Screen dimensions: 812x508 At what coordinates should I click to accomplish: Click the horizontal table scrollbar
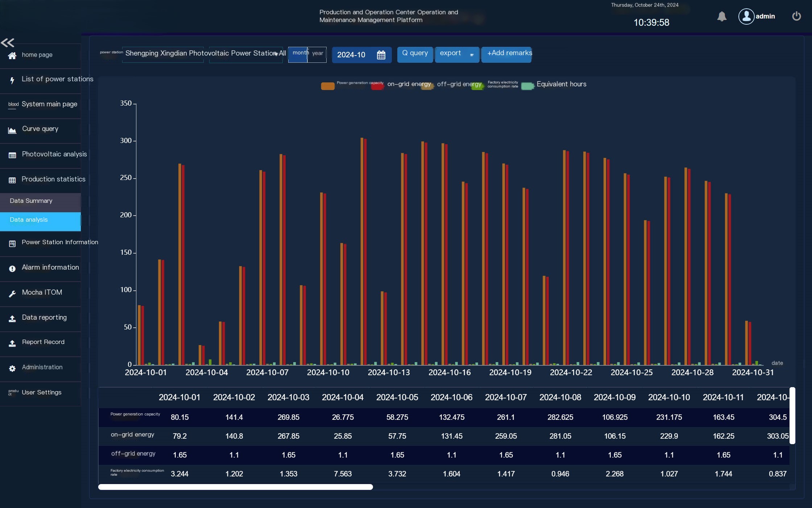(x=236, y=487)
